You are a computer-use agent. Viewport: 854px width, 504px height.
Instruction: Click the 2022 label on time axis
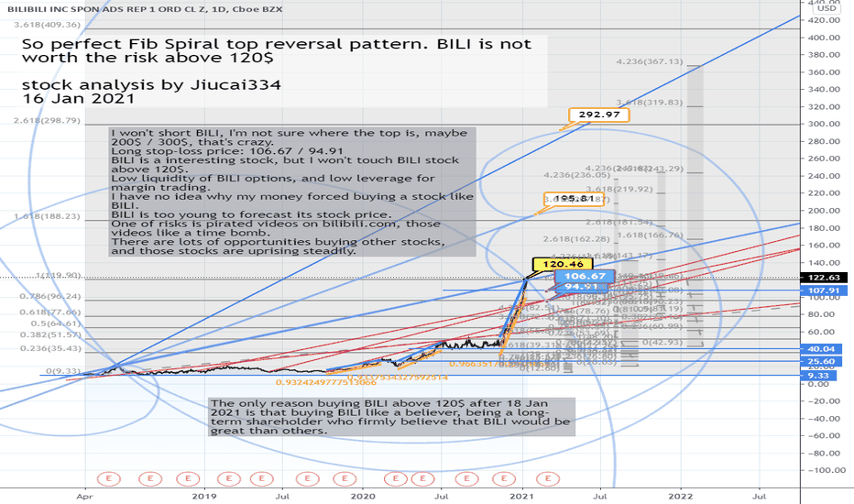coord(681,497)
